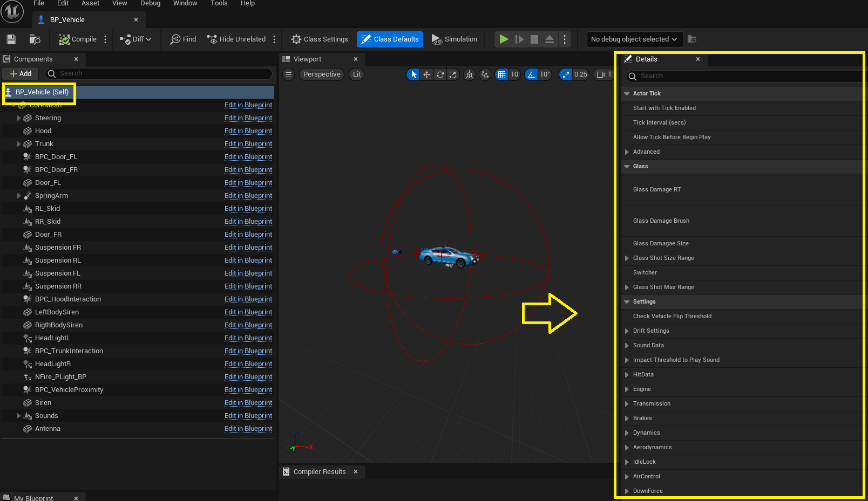
Task: Click the Find toolbar button
Action: (x=183, y=39)
